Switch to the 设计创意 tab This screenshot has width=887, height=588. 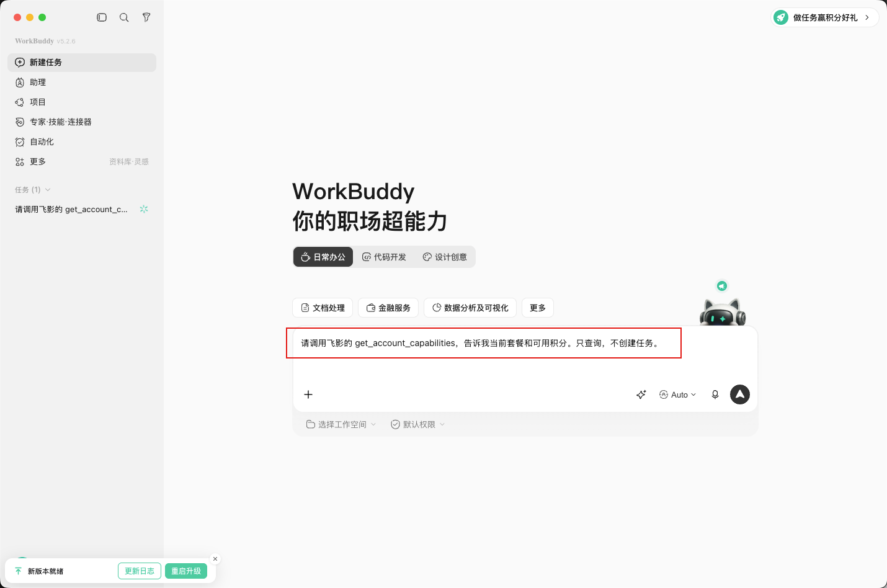click(x=445, y=257)
